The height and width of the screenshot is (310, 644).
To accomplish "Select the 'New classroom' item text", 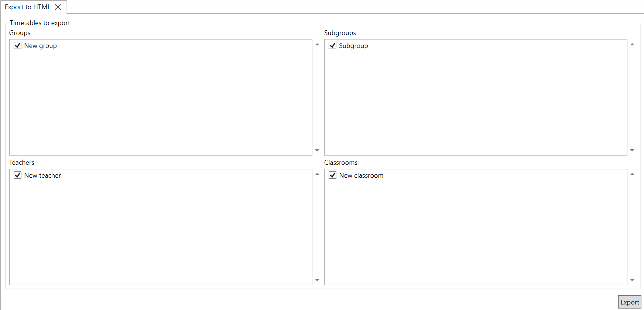I will click(361, 175).
